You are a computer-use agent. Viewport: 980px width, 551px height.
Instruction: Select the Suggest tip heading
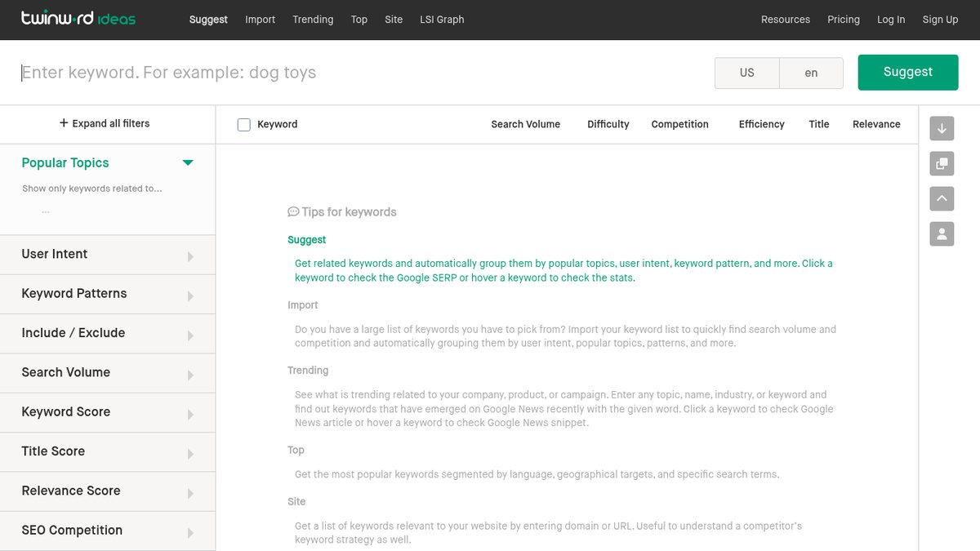[307, 240]
